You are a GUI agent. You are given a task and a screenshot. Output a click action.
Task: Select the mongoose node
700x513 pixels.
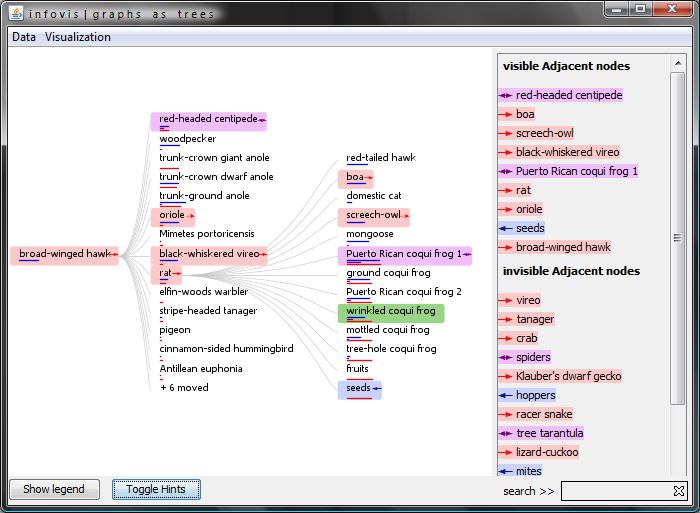tap(370, 235)
